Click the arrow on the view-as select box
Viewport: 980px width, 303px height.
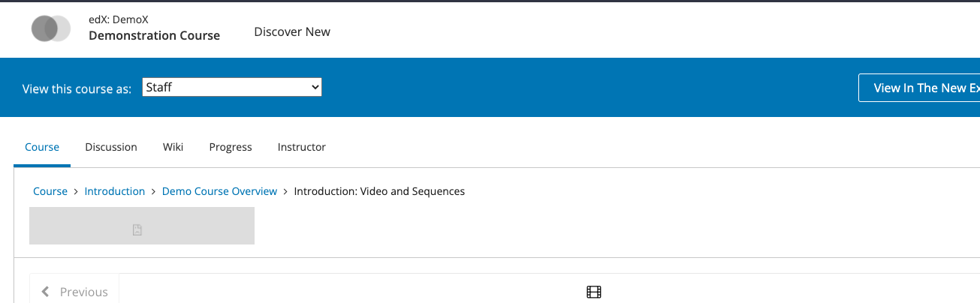point(315,87)
